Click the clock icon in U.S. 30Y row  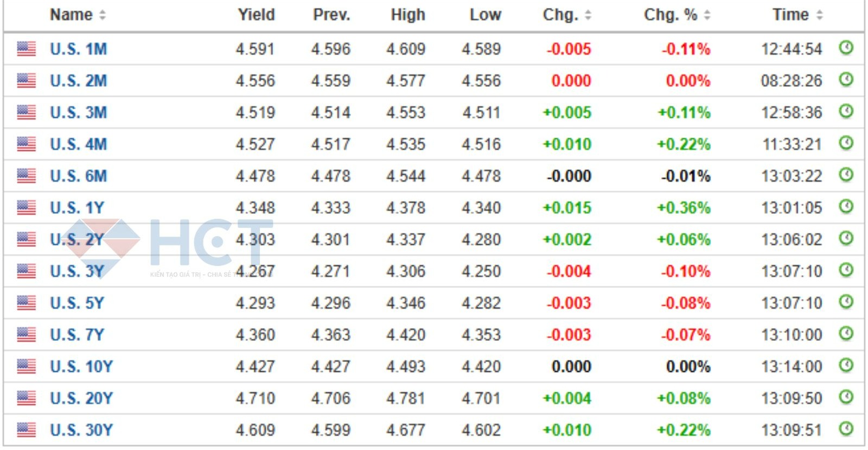click(x=846, y=429)
